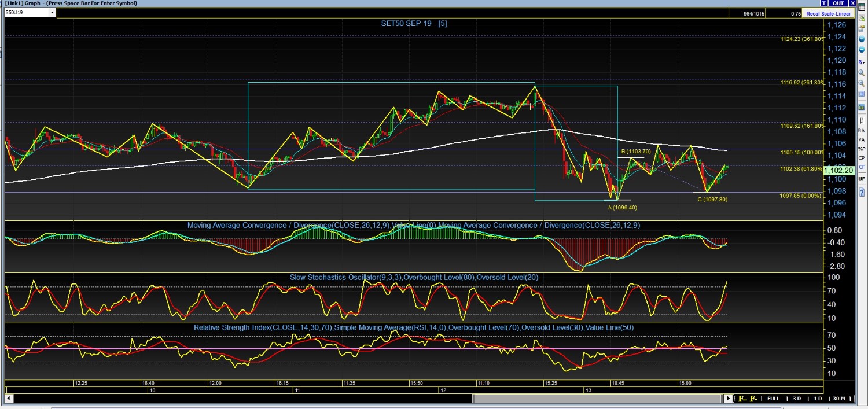Click the add chart icon with green plus

coord(862,18)
